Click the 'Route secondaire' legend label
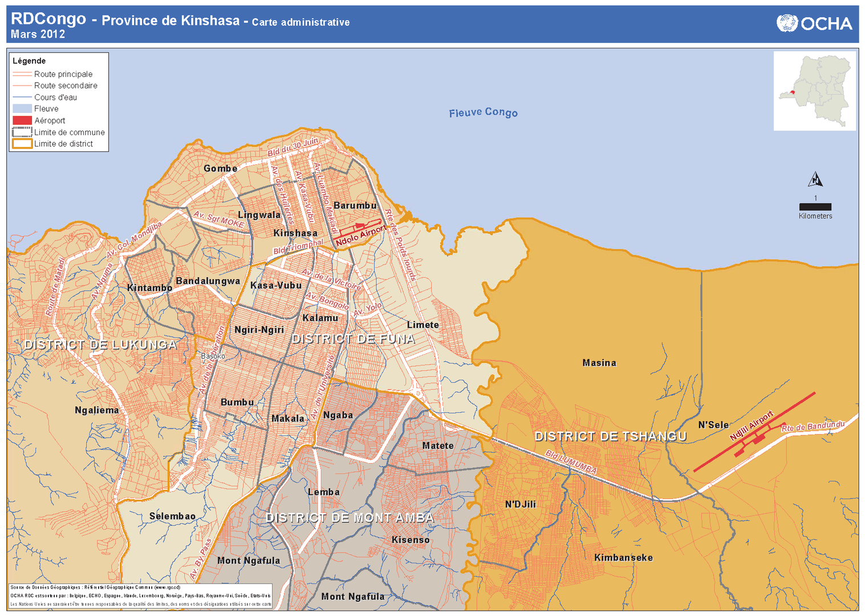 (66, 86)
